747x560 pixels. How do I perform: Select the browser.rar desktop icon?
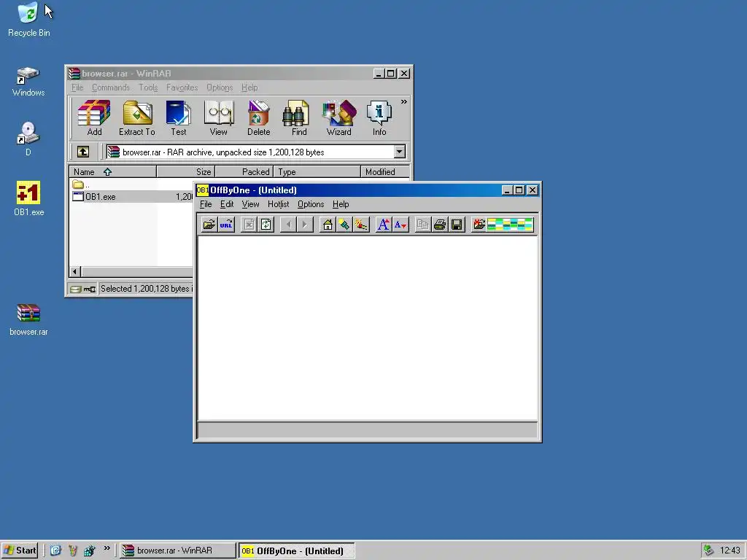click(x=28, y=320)
